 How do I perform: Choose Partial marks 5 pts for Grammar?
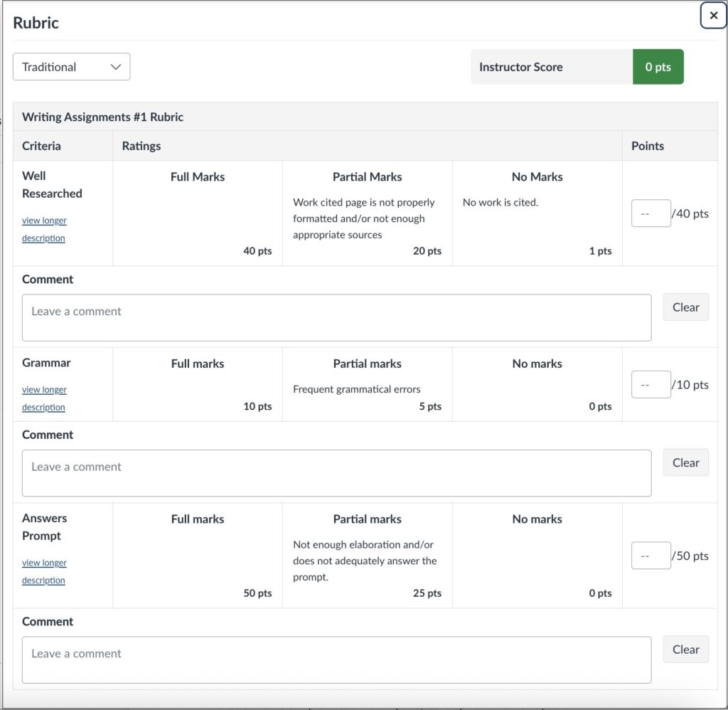click(x=367, y=384)
